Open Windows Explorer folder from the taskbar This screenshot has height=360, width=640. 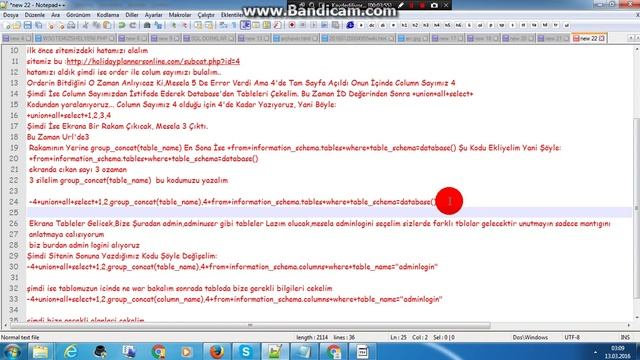click(x=40, y=351)
